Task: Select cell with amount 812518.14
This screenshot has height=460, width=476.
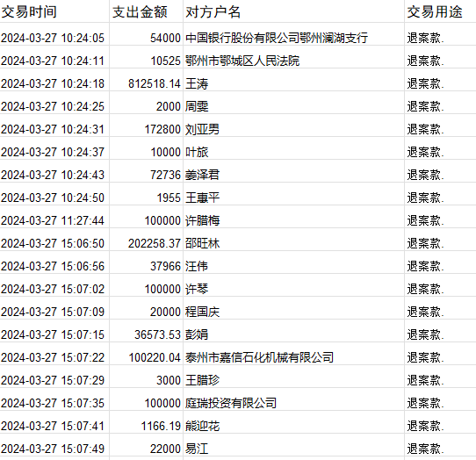Action: tap(146, 83)
